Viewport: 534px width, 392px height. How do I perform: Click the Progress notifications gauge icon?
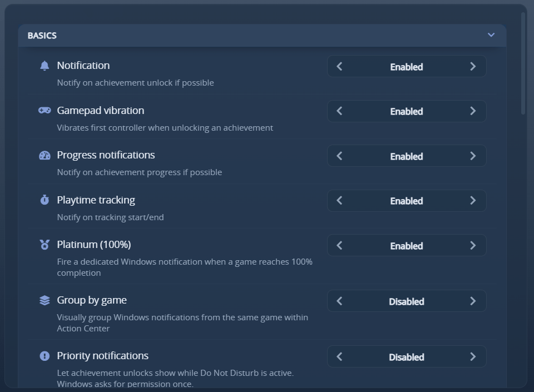[44, 155]
